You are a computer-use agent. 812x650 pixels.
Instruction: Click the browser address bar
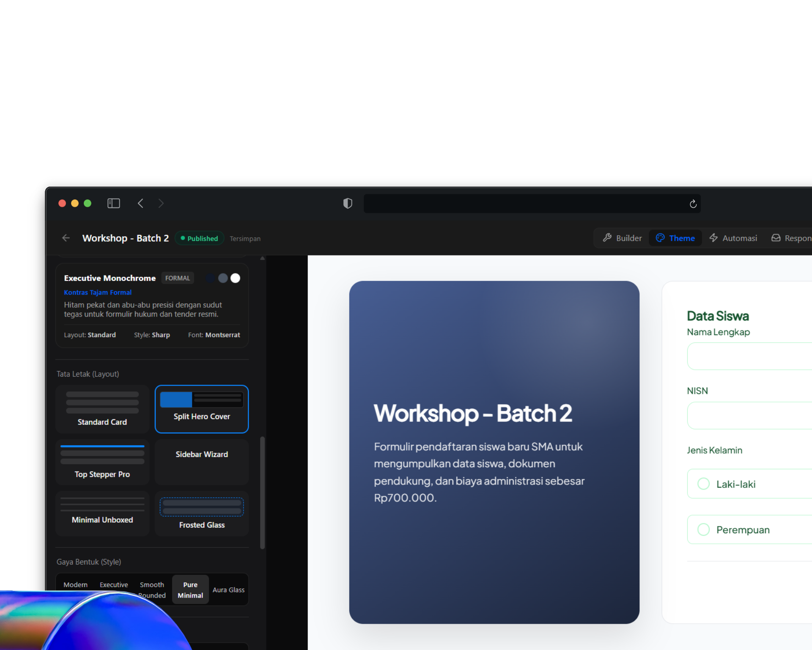532,204
